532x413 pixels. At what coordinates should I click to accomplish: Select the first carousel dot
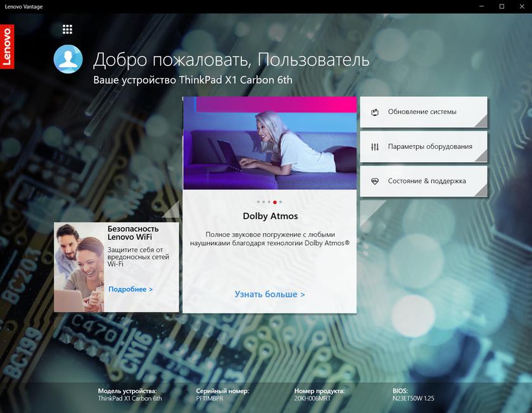coord(259,202)
